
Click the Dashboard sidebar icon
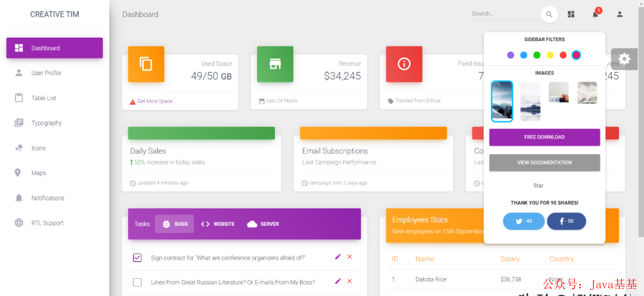tap(19, 48)
